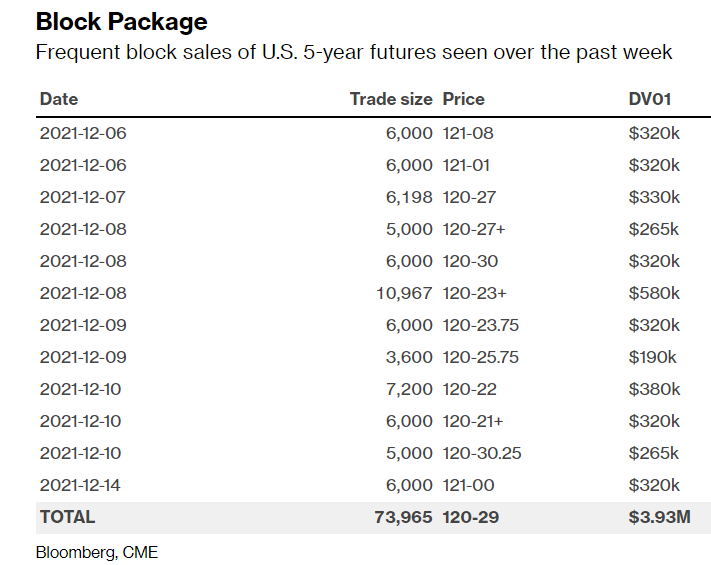Select the $380k DV01 cell
Viewport: 711px width, 565px height.
tap(654, 389)
